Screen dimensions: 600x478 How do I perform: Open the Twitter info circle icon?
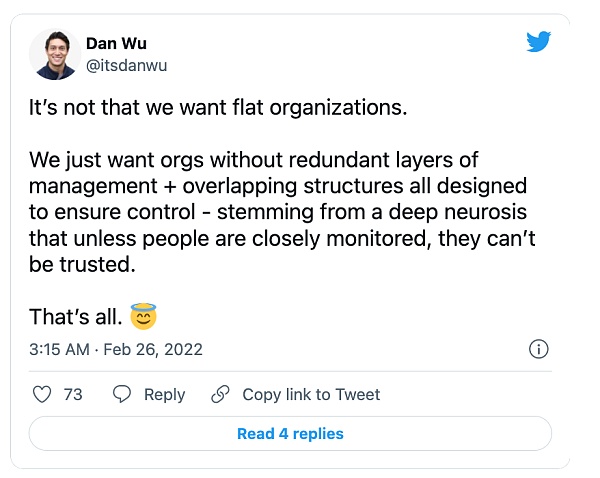pos(537,349)
